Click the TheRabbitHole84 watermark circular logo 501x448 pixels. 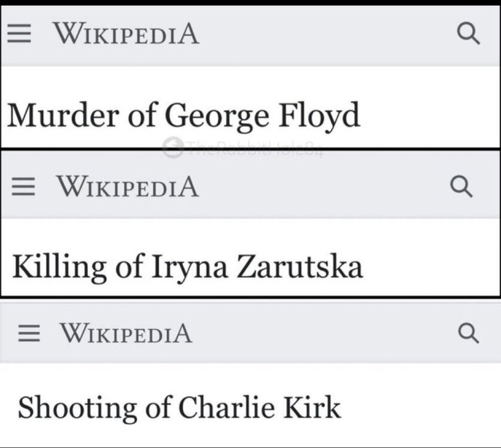(173, 147)
